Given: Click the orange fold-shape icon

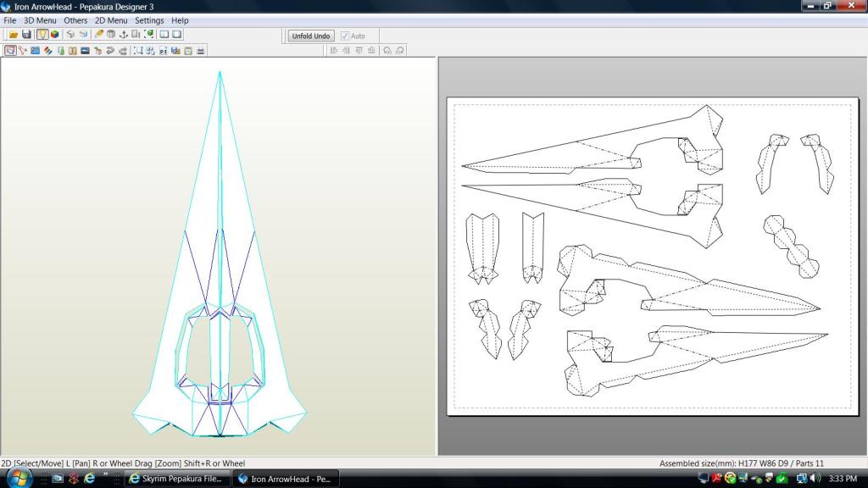Looking at the screenshot, I should click(73, 50).
